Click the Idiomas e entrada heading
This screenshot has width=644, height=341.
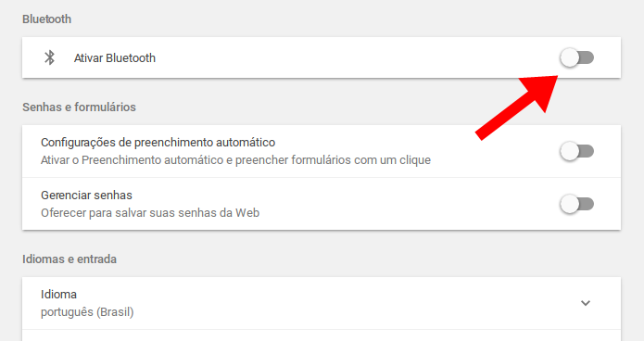pyautogui.click(x=69, y=259)
